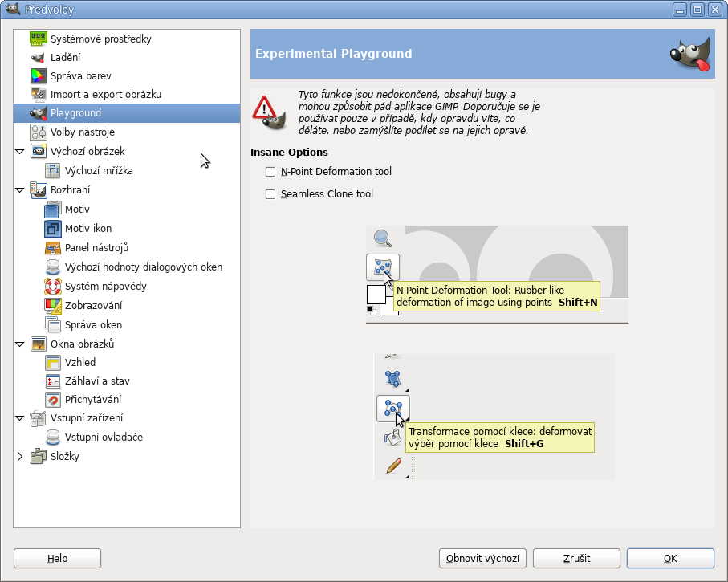The image size is (728, 582).
Task: Select Motiv ikon entry label
Action: [88, 229]
